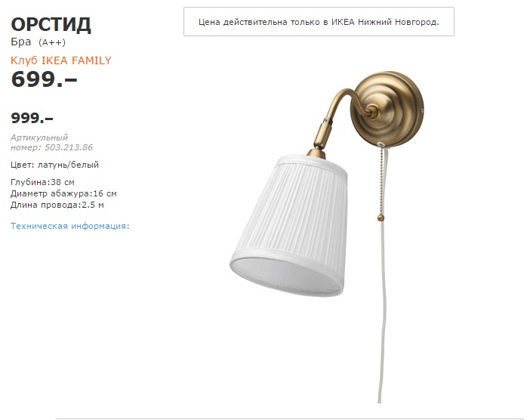Click the Нижний Новгород price notice box
The width and height of the screenshot is (527, 420).
tap(319, 21)
